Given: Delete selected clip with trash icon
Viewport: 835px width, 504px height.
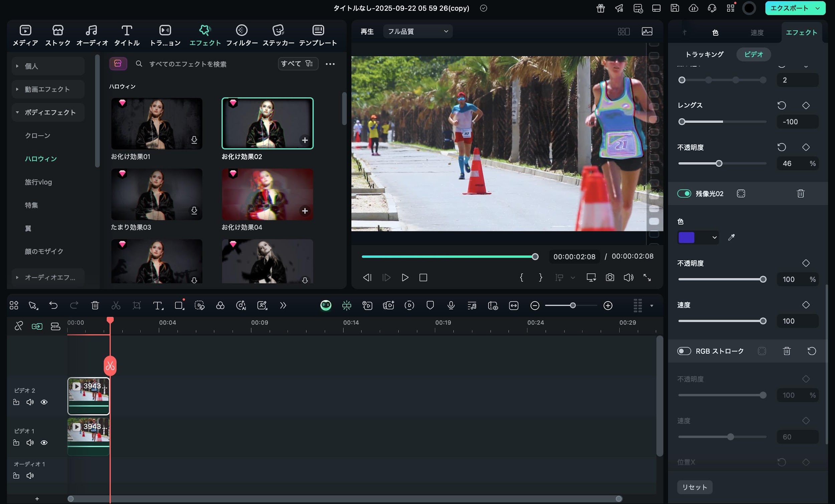Looking at the screenshot, I should pos(95,305).
